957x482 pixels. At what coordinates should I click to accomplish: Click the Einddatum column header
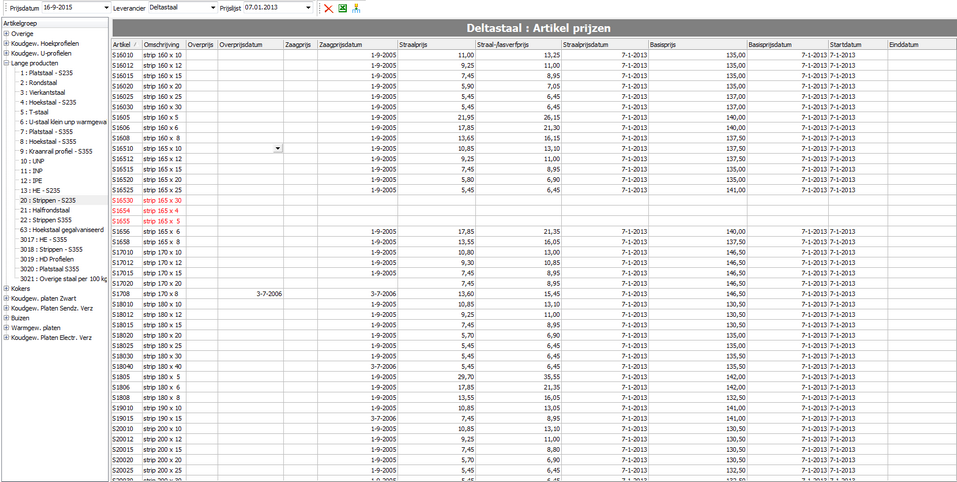coord(922,45)
